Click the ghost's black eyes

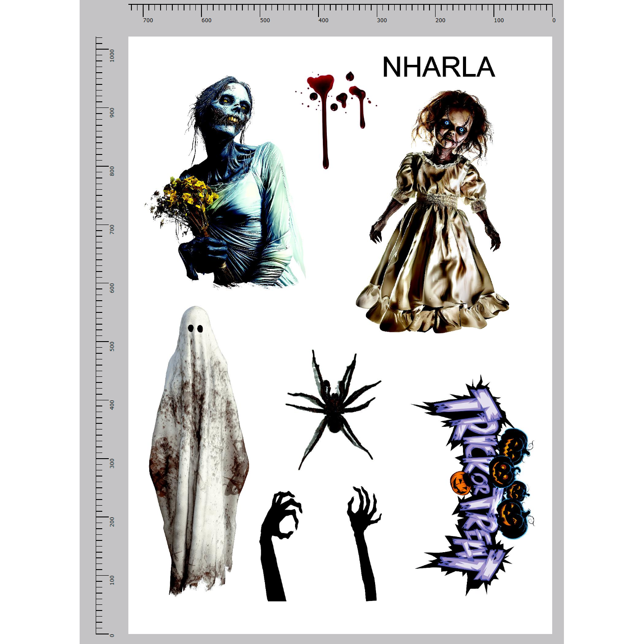[x=195, y=329]
